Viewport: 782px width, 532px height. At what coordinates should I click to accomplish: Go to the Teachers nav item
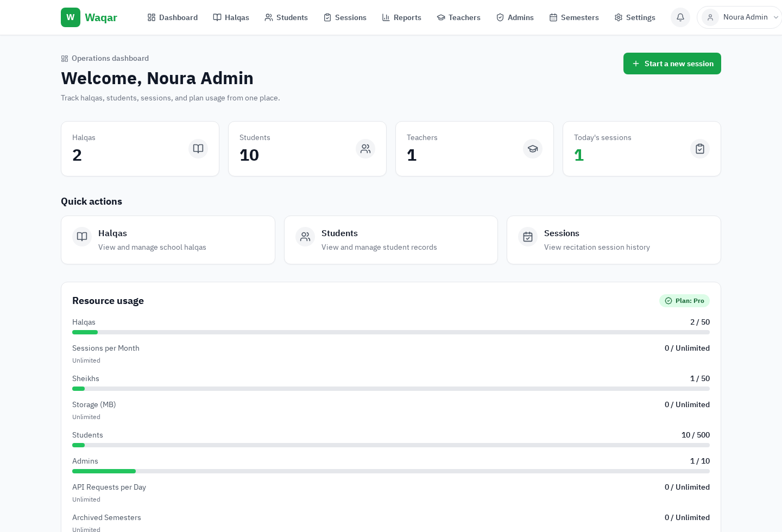[x=459, y=17]
